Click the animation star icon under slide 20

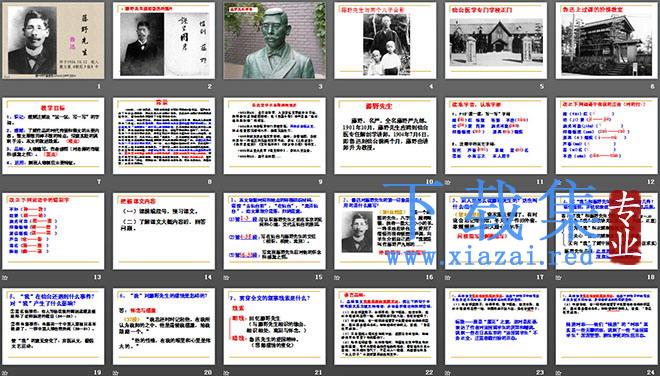click(116, 373)
